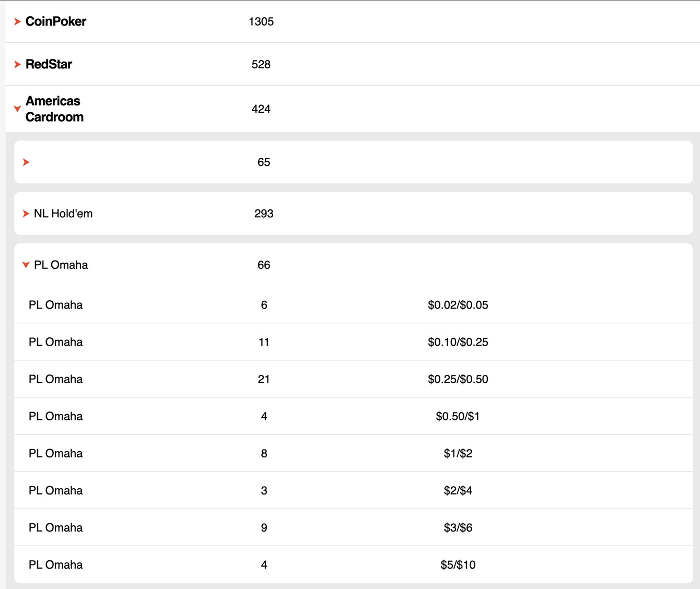Collapse the Americas Cardroom arrow
Image resolution: width=700 pixels, height=589 pixels.
tap(17, 109)
